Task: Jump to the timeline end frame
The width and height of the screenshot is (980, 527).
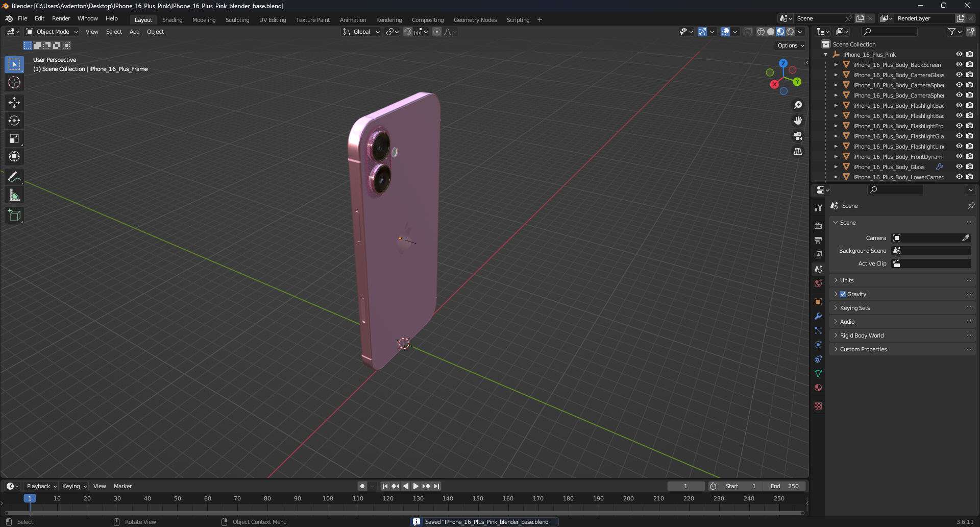Action: [437, 486]
